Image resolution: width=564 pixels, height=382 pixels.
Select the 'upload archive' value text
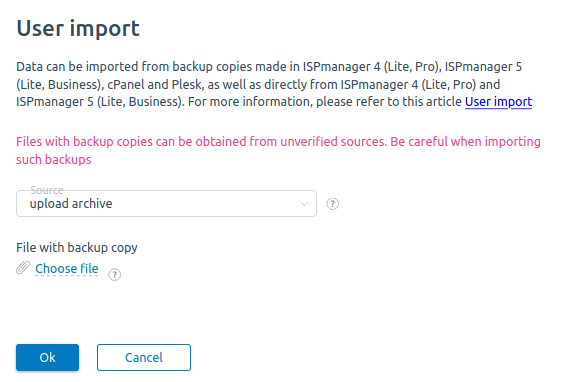[x=71, y=204]
